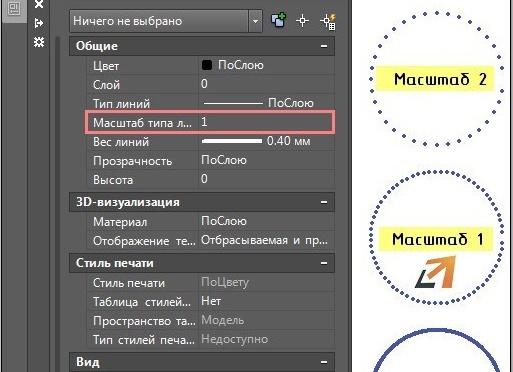The image size is (513, 372).
Task: Edit Масштаб типа линий value 1
Action: (266, 122)
